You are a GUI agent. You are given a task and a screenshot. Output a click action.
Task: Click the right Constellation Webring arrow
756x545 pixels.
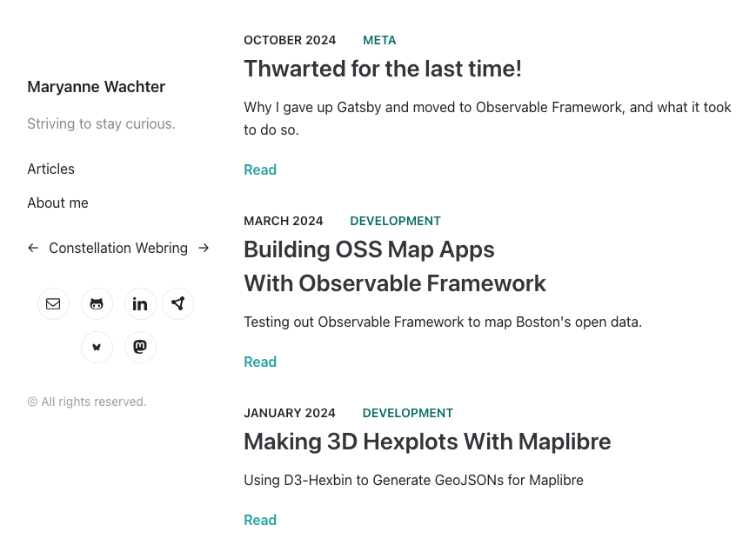point(204,248)
